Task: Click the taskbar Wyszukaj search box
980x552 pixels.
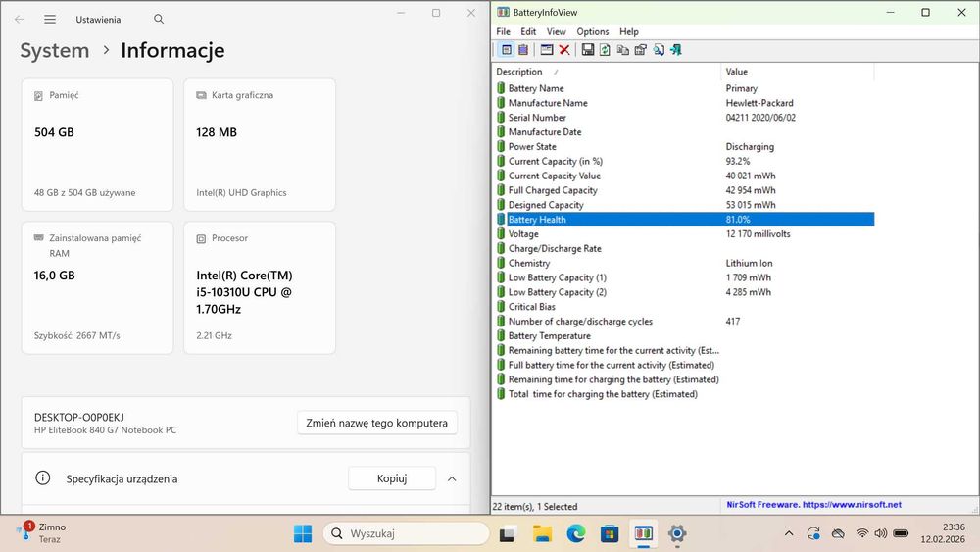Action: pyautogui.click(x=407, y=534)
